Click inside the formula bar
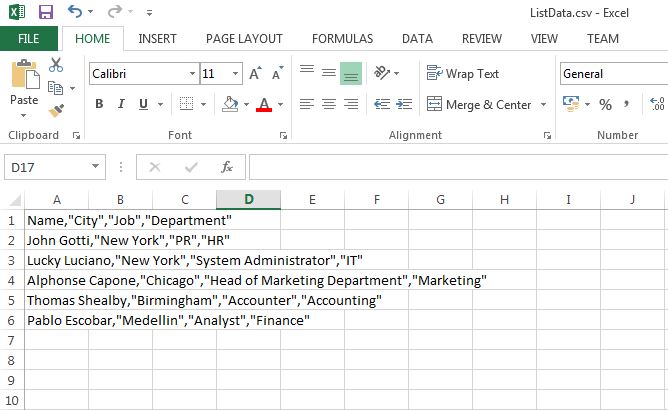Image resolution: width=668 pixels, height=410 pixels. [458, 167]
